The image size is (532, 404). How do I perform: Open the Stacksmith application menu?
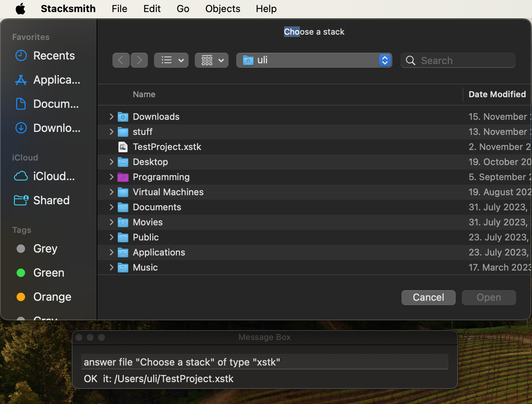(68, 9)
